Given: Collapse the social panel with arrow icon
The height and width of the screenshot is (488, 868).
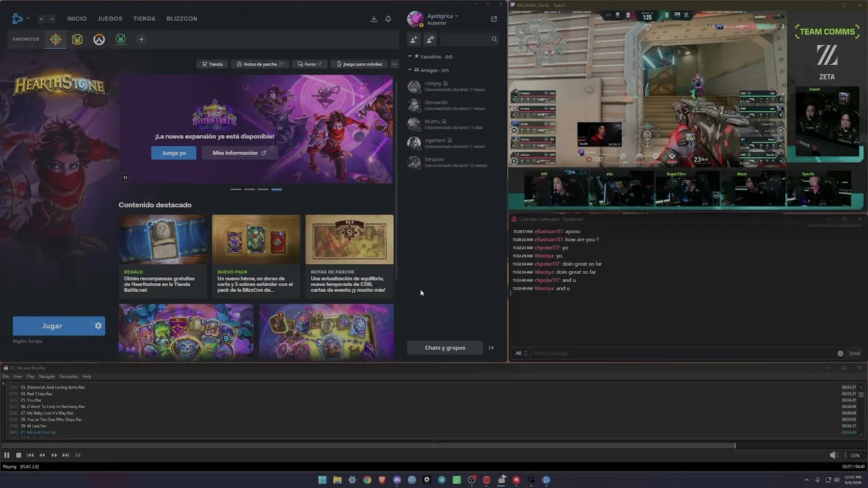Looking at the screenshot, I should 491,348.
